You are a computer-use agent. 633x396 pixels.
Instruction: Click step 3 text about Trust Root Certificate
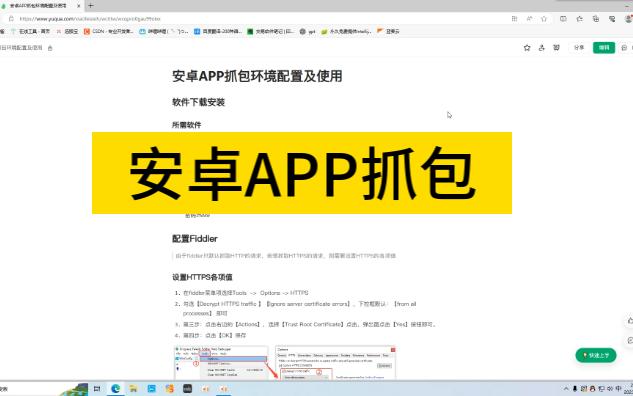click(x=309, y=324)
